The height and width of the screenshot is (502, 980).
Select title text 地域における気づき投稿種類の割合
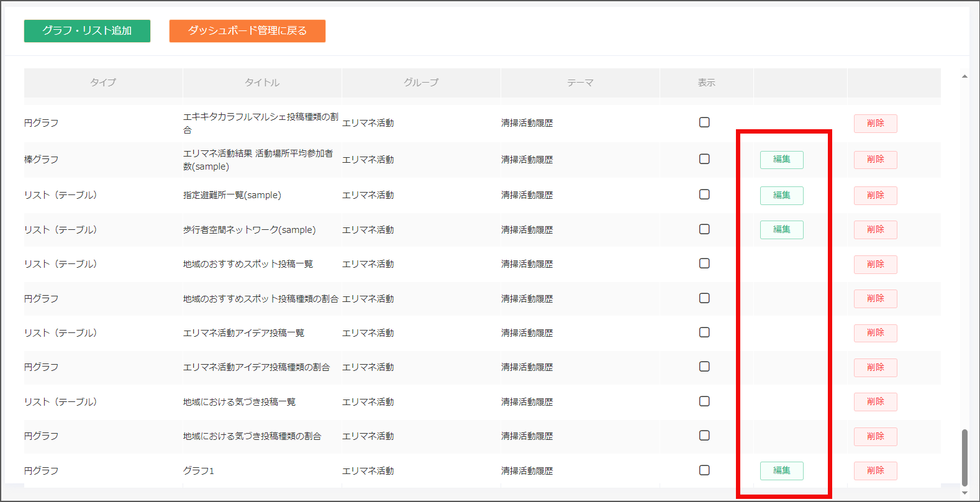252,436
